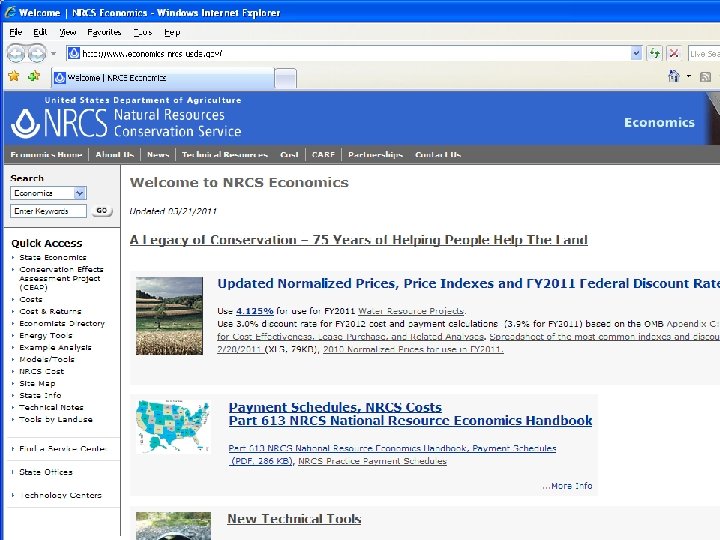
Task: Open the Costs quick access link
Action: pyautogui.click(x=31, y=299)
